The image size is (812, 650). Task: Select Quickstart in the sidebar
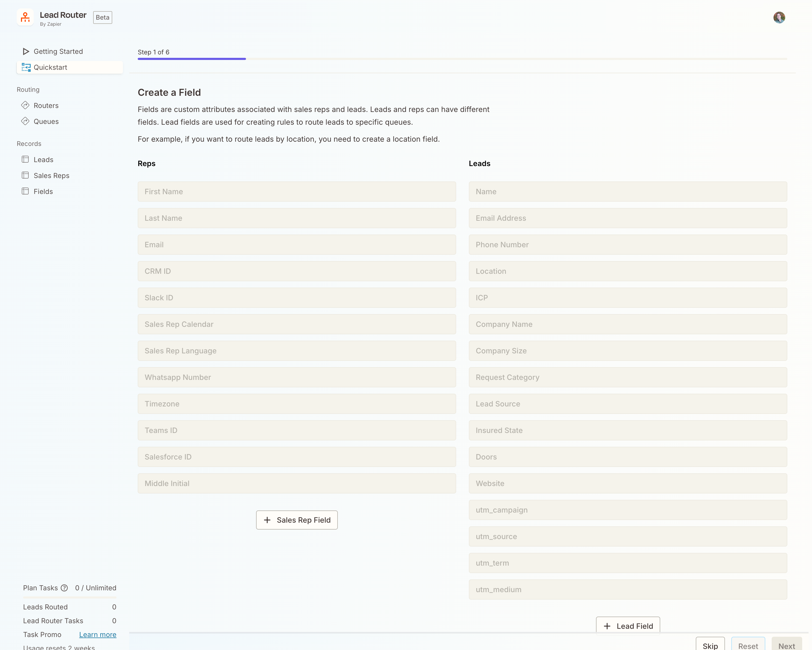51,67
